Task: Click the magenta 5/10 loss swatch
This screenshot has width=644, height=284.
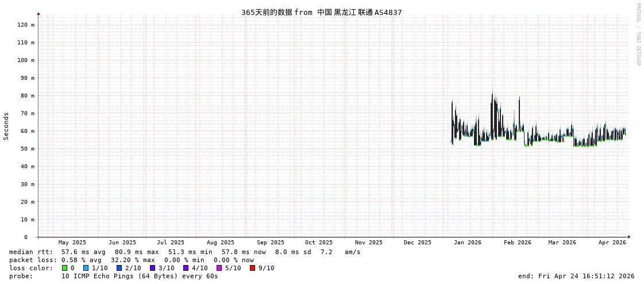Action: pyautogui.click(x=219, y=268)
